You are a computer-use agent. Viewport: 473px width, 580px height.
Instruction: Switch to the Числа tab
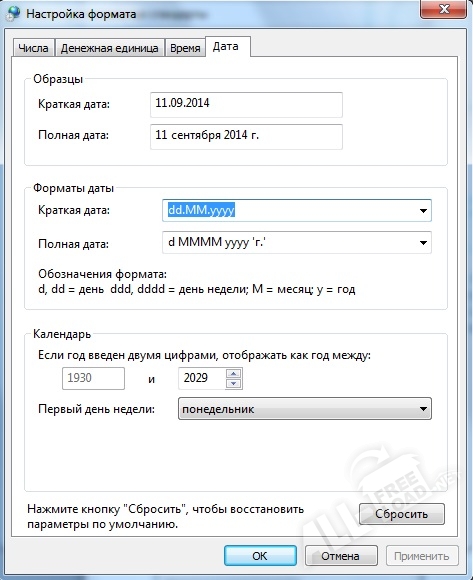tap(33, 48)
